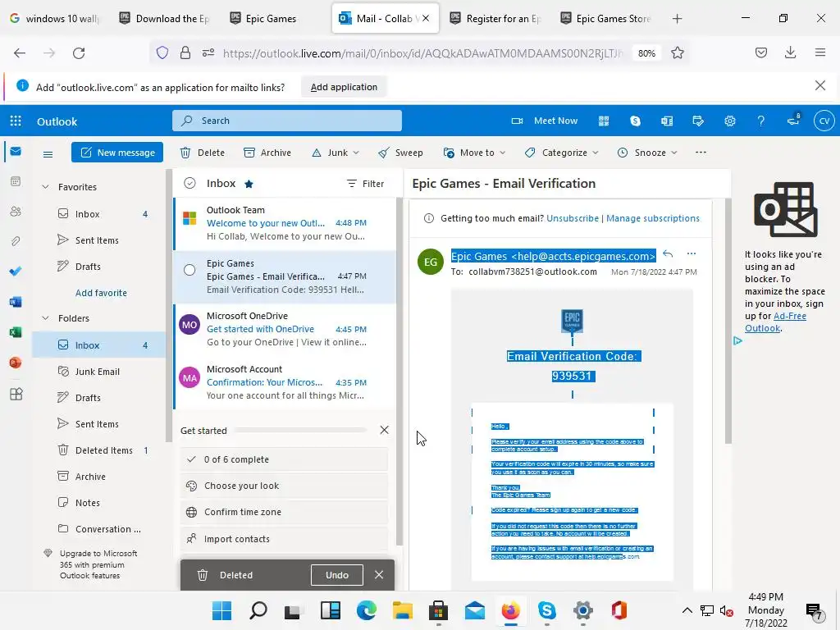Click the Add favorite link

tap(101, 293)
